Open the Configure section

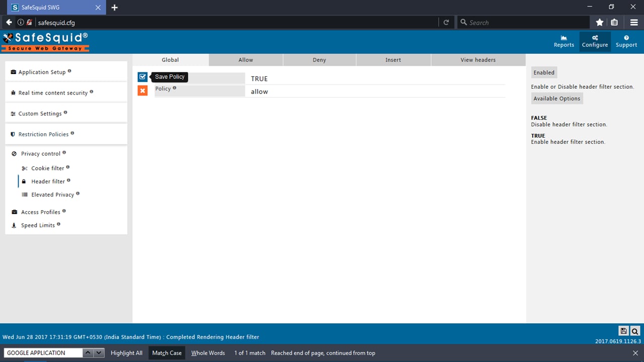pyautogui.click(x=595, y=42)
